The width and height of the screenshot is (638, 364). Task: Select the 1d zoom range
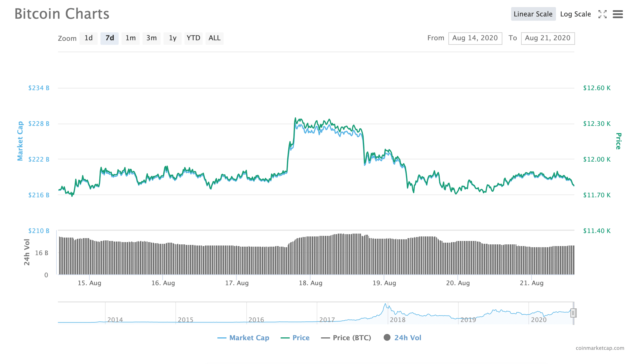(89, 38)
